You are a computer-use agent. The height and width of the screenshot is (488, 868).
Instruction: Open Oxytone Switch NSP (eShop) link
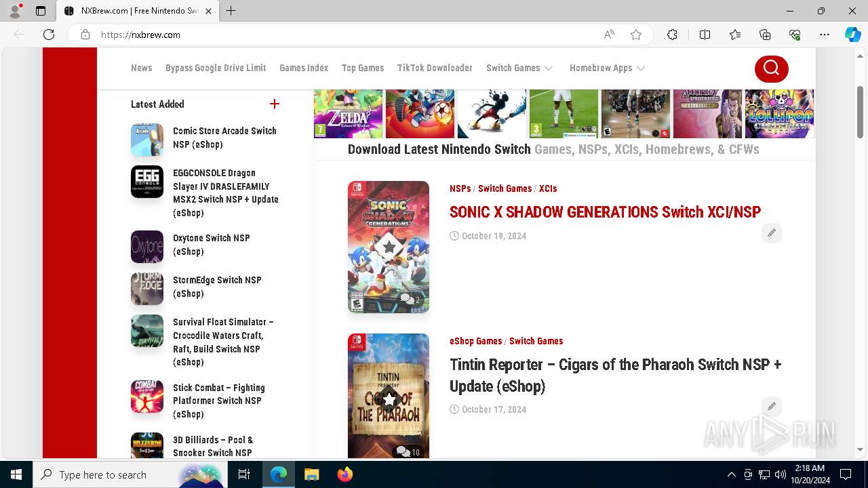tap(212, 245)
